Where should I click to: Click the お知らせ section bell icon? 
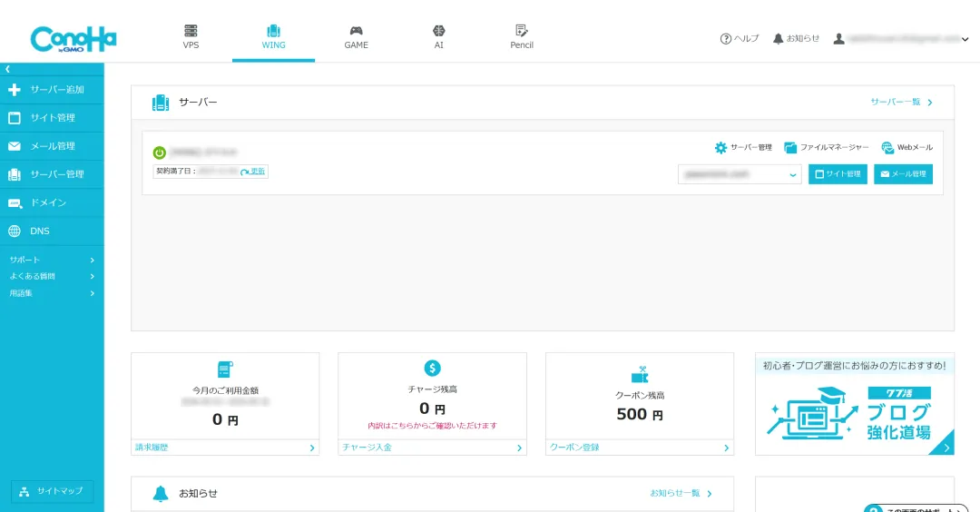161,493
